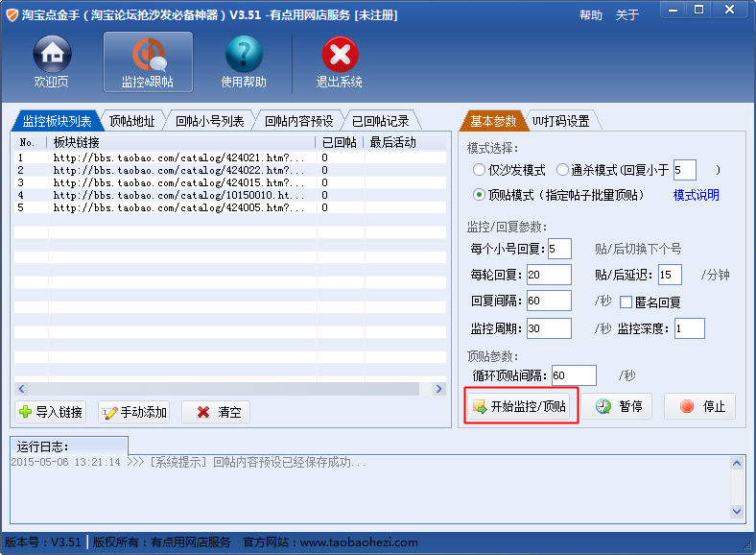The image size is (756, 555).
Task: Open the 模式说明 link
Action: 696,195
